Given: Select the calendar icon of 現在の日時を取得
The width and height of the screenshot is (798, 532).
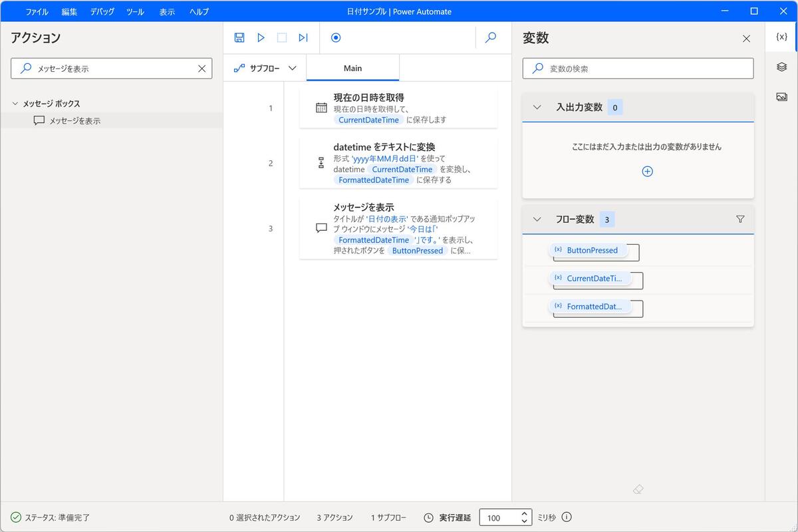Looking at the screenshot, I should coord(321,108).
